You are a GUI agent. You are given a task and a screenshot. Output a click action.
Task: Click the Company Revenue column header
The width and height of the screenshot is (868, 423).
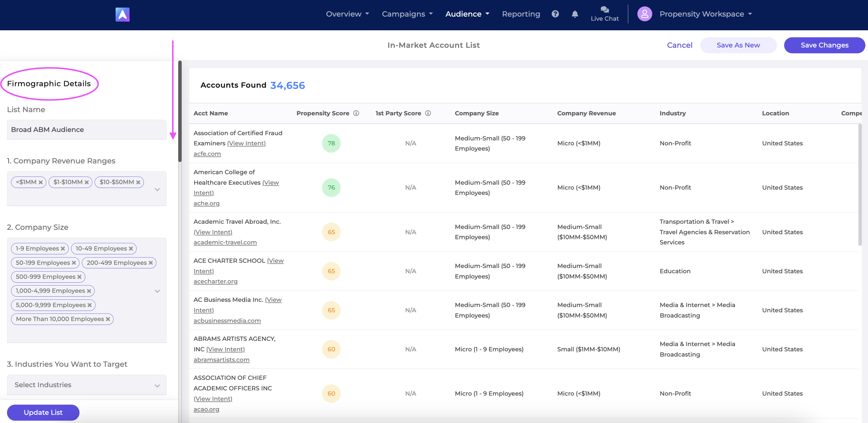click(586, 114)
